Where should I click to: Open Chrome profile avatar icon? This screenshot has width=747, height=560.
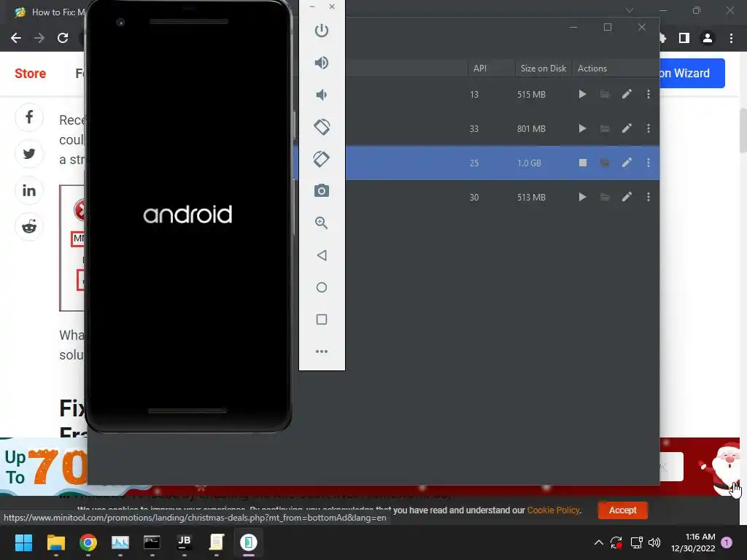tap(708, 38)
